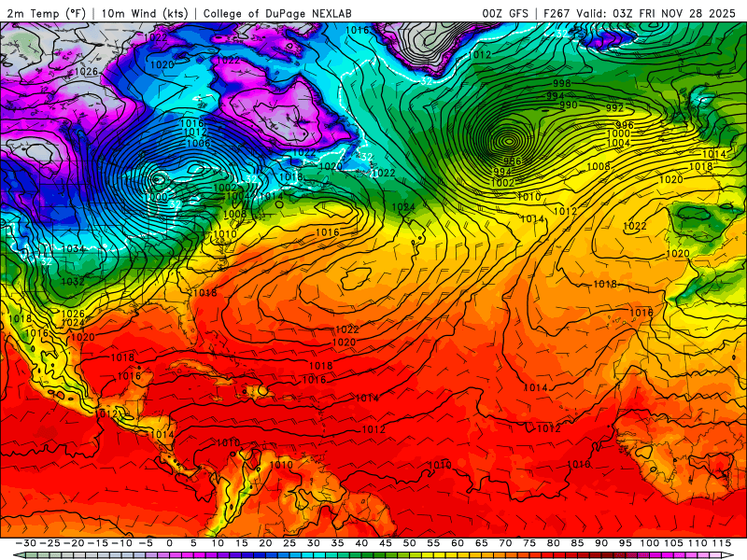Select the 15 degree scale label
Image resolution: width=747 pixels, height=560 pixels.
242,543
